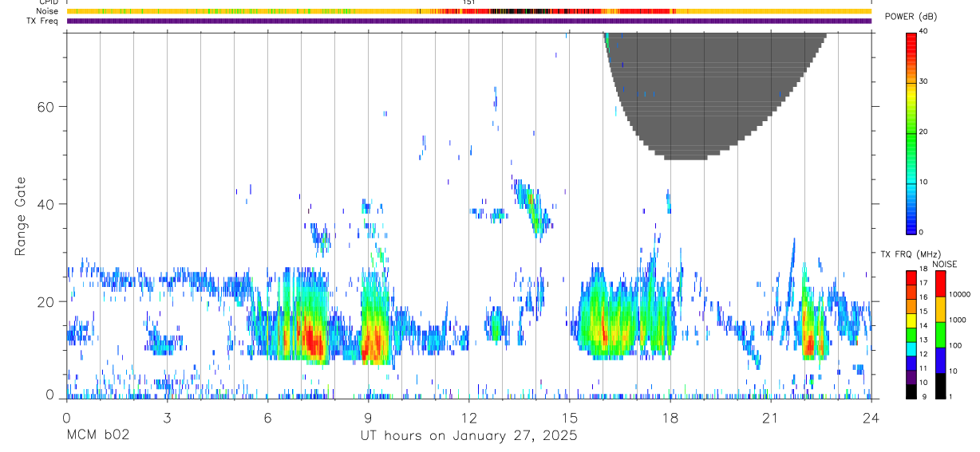Click the black segment of NOISE scale
This screenshot has height=452, width=980.
[x=941, y=386]
